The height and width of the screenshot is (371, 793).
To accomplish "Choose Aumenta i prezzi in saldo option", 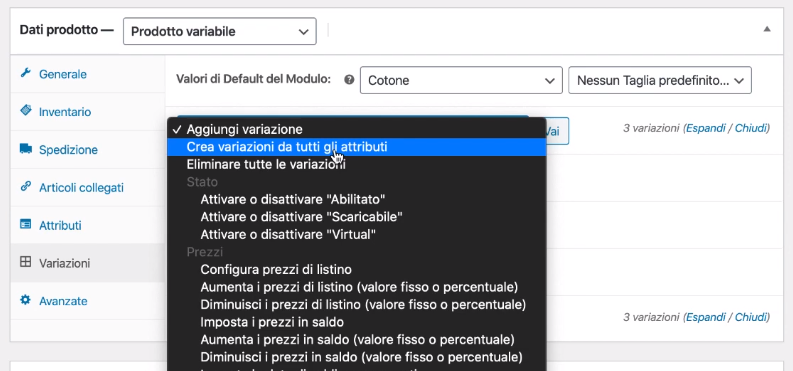I will click(357, 340).
